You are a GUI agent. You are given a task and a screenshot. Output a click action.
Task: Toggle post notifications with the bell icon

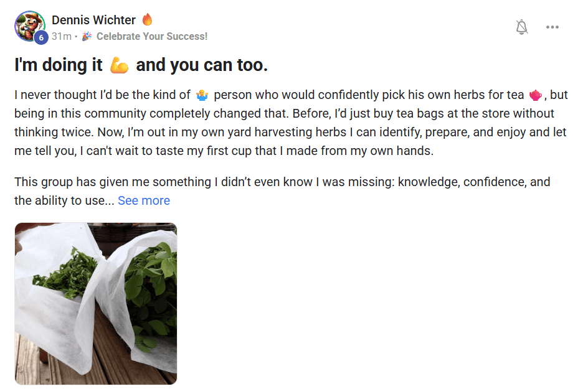pyautogui.click(x=521, y=27)
